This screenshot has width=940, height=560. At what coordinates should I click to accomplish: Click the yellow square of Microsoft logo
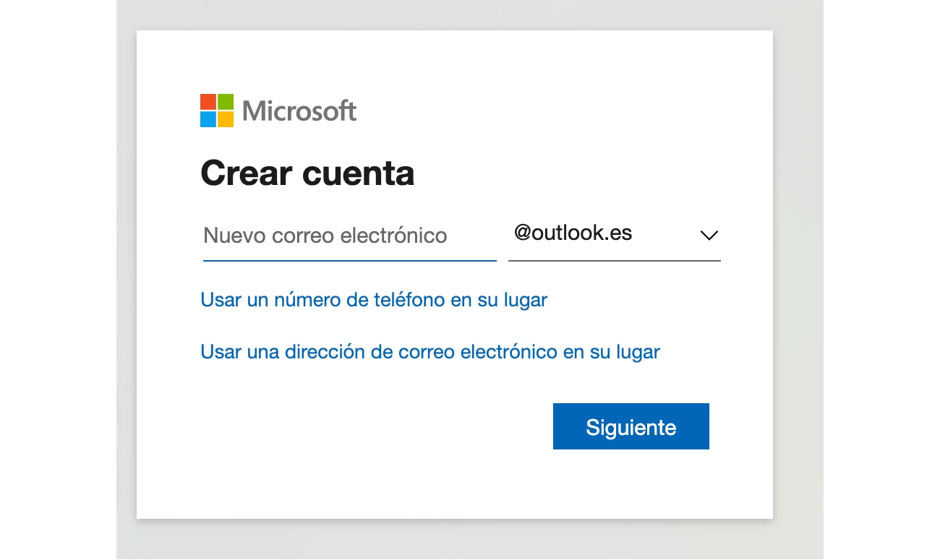pyautogui.click(x=226, y=119)
